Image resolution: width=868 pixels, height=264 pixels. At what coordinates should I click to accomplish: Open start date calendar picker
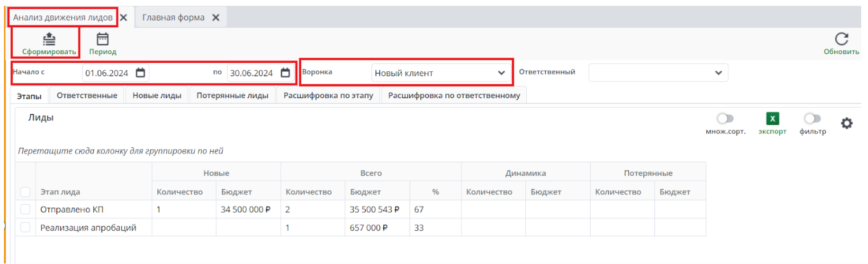click(141, 73)
